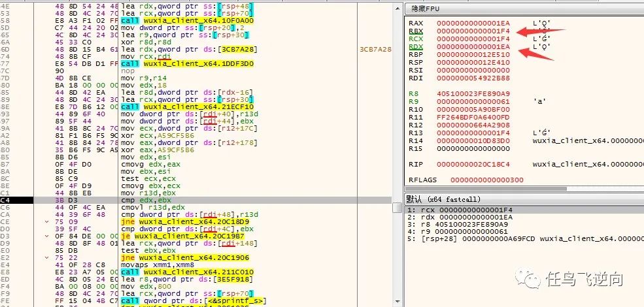644x307 pixels.
Task: Select the RBP value 000000000012E510
Action: point(473,55)
